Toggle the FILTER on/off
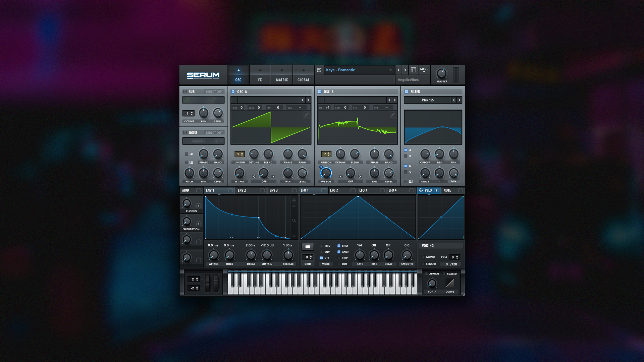The width and height of the screenshot is (644, 362). (407, 92)
